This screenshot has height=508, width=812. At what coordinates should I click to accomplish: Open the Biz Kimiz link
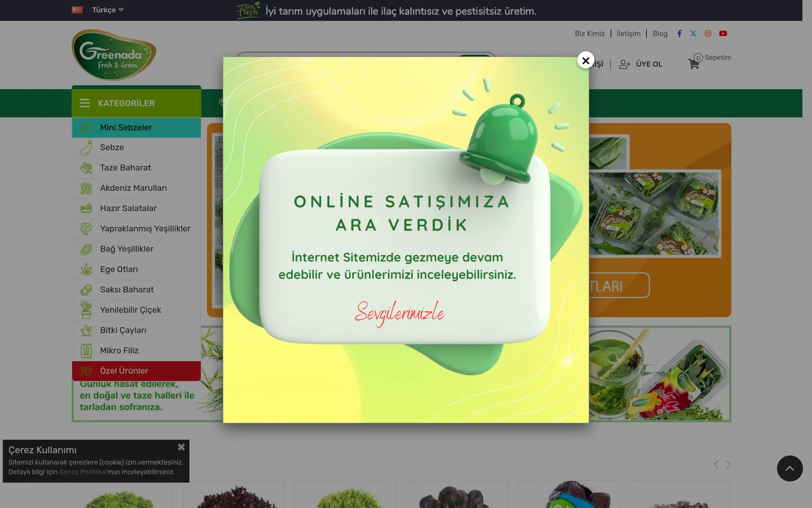pyautogui.click(x=589, y=33)
